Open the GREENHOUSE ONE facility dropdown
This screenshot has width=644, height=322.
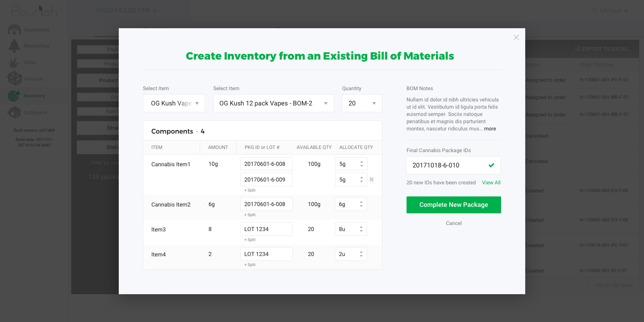pos(126,10)
